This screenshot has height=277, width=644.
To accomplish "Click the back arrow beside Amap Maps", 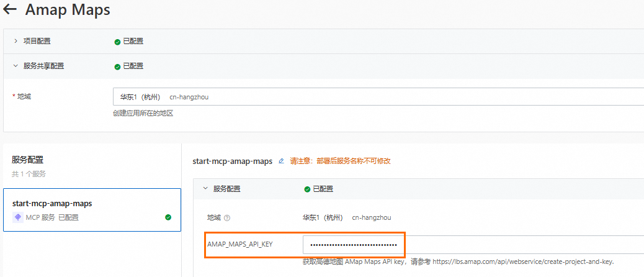I will click(x=9, y=10).
